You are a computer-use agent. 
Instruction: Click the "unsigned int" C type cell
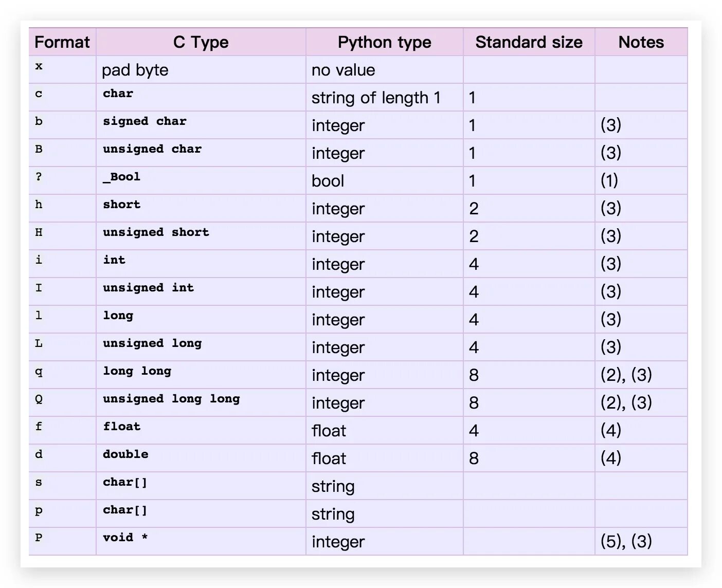148,288
